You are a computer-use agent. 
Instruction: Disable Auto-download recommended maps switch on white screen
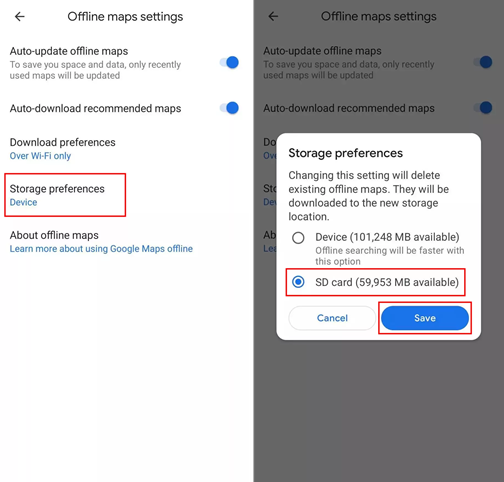229,108
